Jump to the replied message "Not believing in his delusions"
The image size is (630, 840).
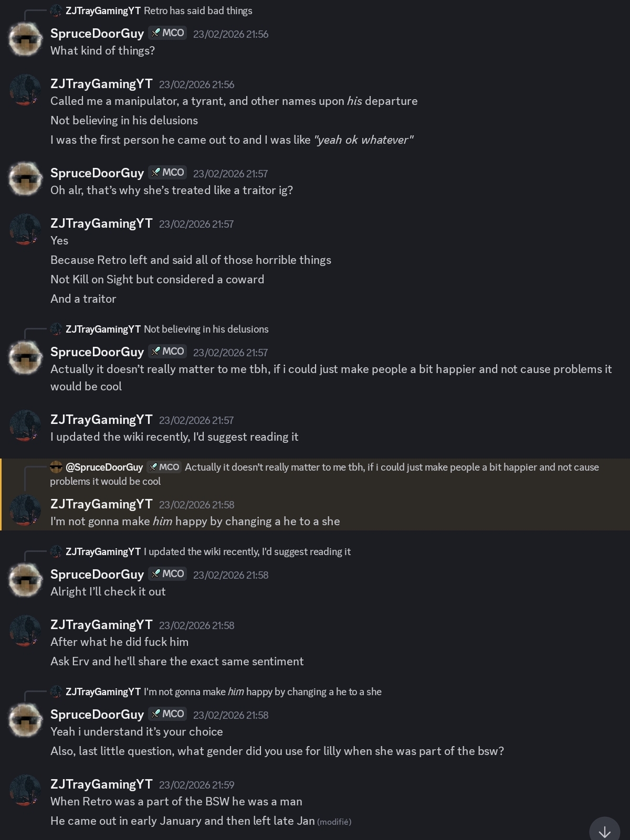tap(206, 329)
